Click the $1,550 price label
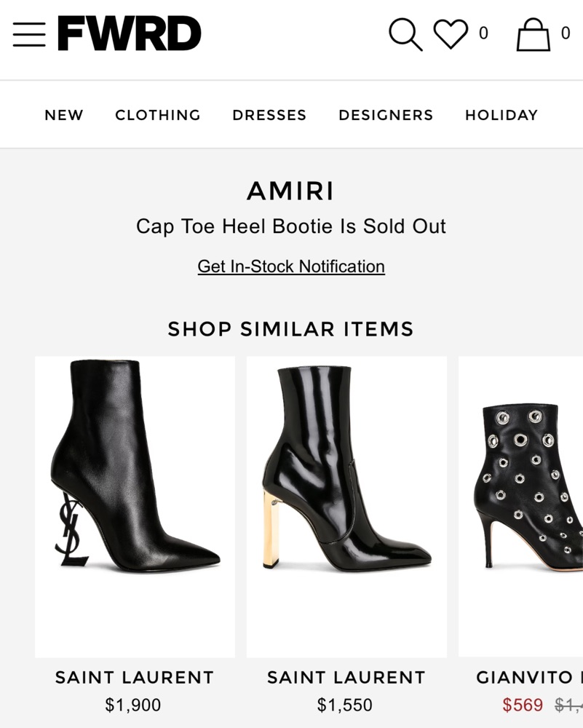583x728 pixels. pos(345,705)
